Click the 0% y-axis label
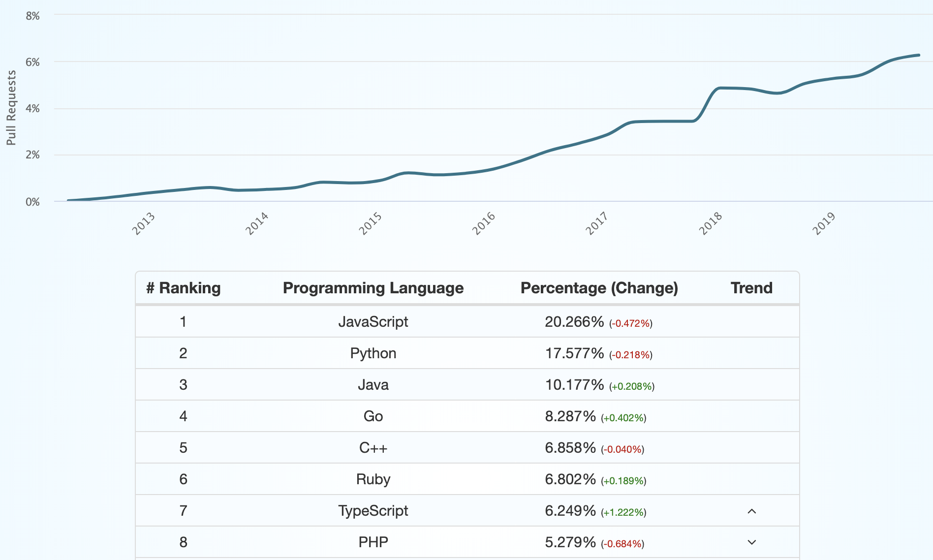This screenshot has height=560, width=933. coord(32,202)
